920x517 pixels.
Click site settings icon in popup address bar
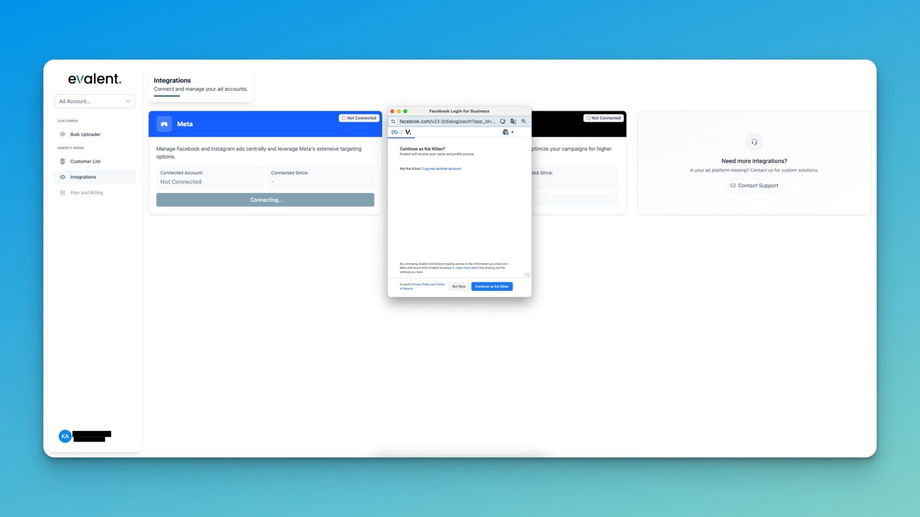[x=394, y=121]
